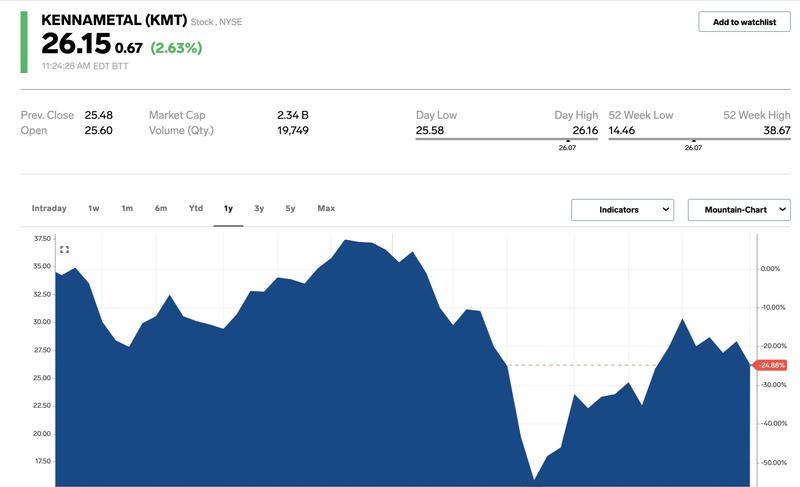This screenshot has width=800, height=487.
Task: Select the 1w time range
Action: click(x=94, y=208)
